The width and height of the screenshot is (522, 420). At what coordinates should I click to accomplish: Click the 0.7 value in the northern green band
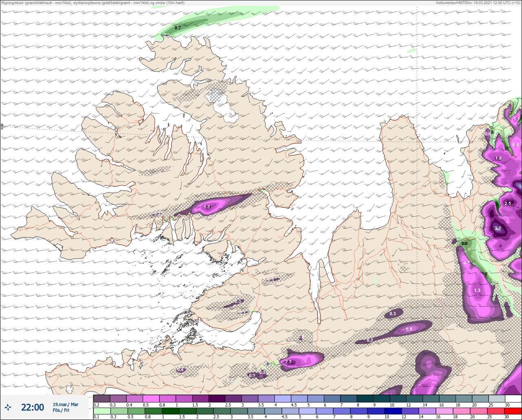pos(177,28)
